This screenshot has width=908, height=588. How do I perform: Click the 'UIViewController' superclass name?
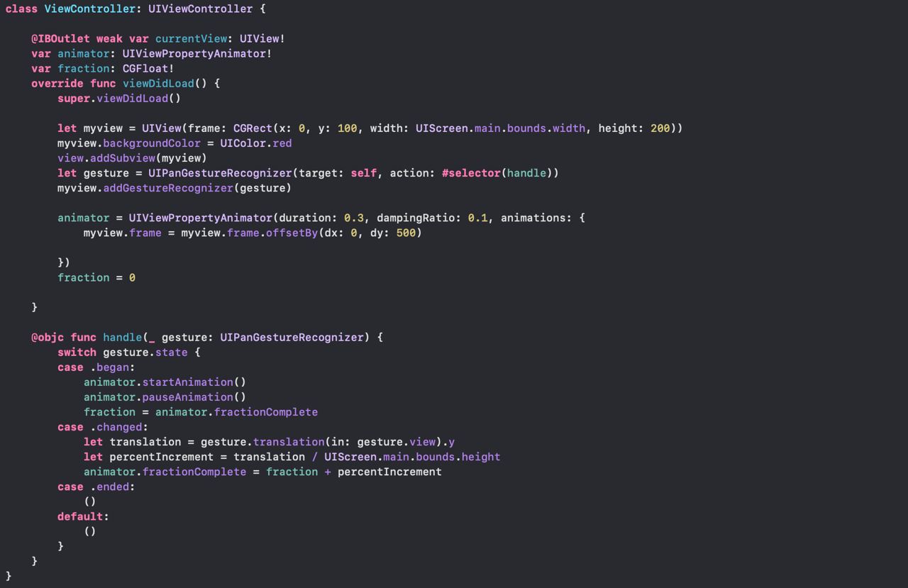point(201,9)
